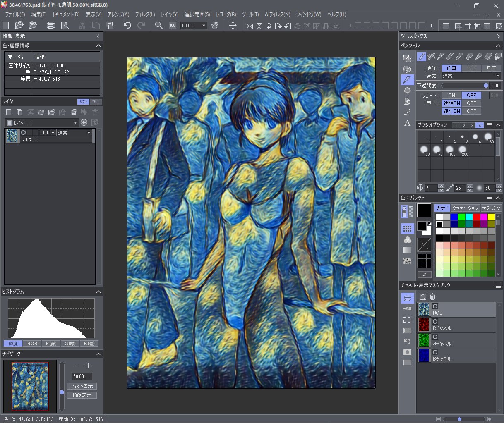
Task: Select the eraser pen type icon
Action: point(488,56)
